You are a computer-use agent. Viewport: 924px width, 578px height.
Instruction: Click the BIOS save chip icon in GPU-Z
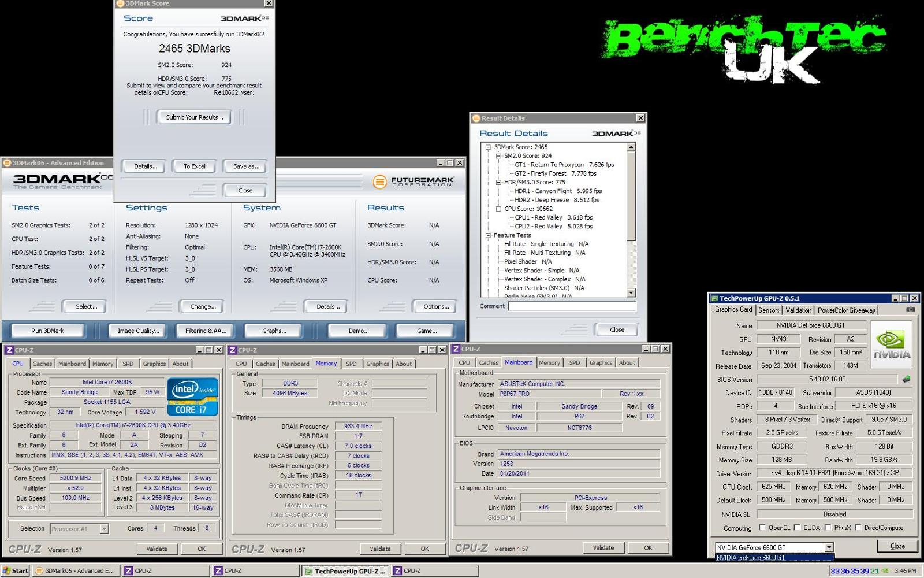(906, 379)
